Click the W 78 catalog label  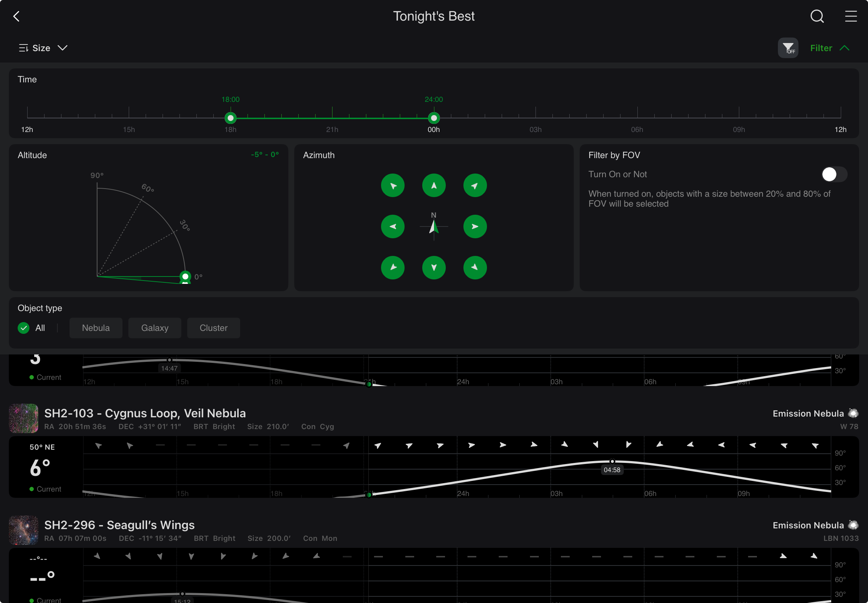[x=849, y=427]
